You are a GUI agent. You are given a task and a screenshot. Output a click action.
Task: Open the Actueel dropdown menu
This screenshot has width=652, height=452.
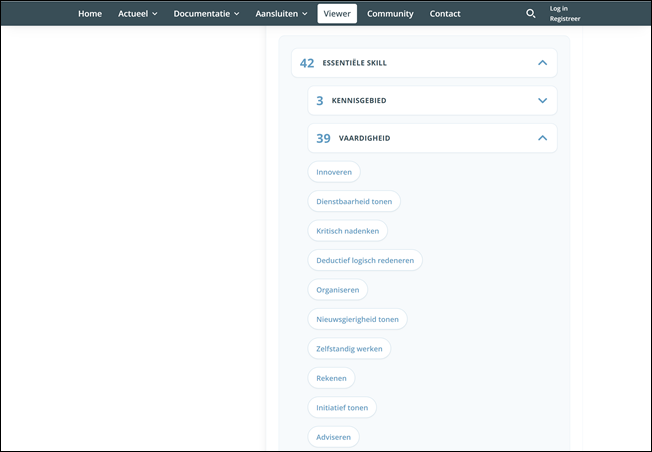point(137,14)
